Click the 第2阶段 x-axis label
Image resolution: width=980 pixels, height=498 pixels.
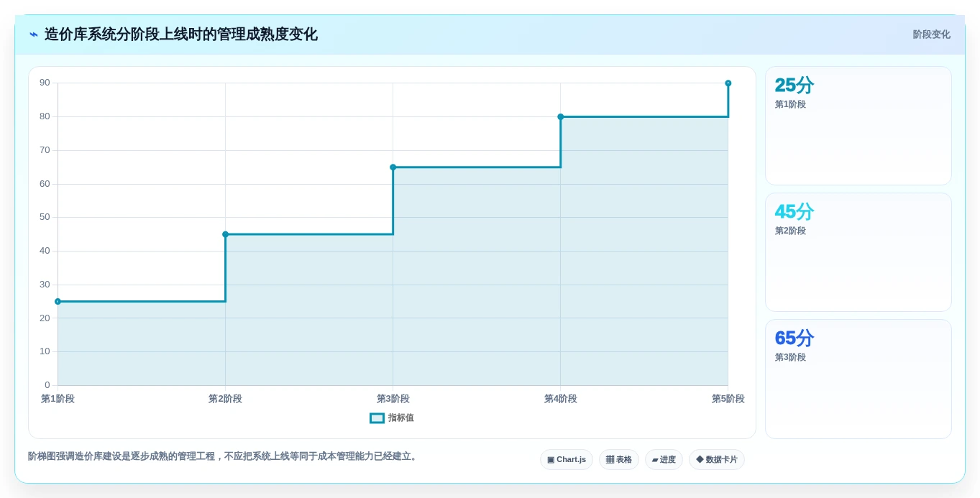225,399
